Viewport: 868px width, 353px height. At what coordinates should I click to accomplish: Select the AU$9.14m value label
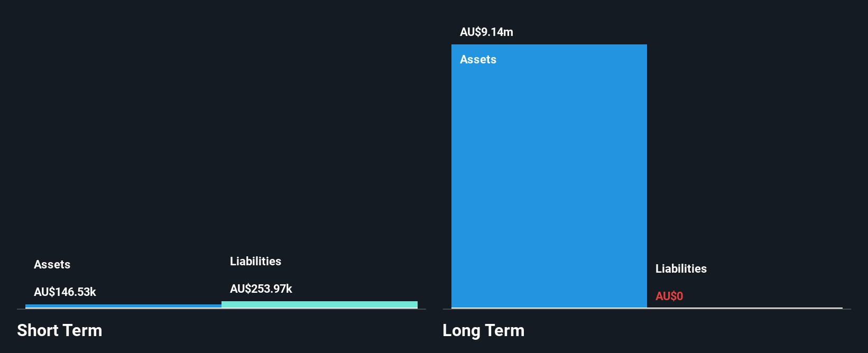[486, 32]
